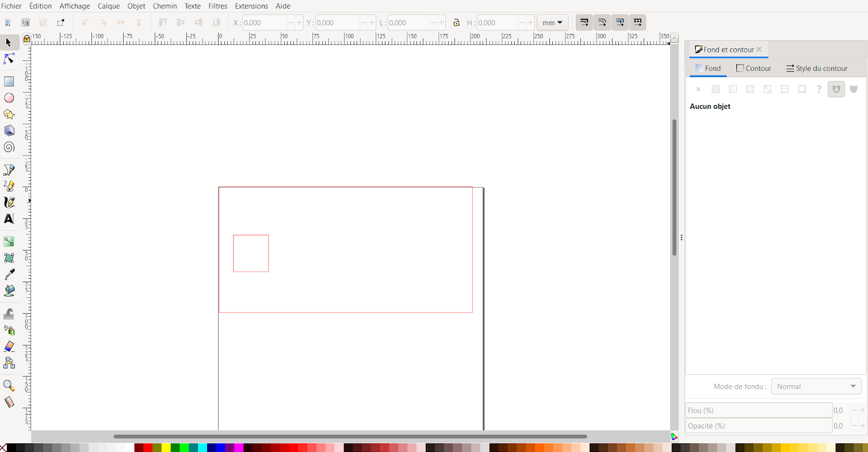Pick the Eraser tool

[x=9, y=347]
